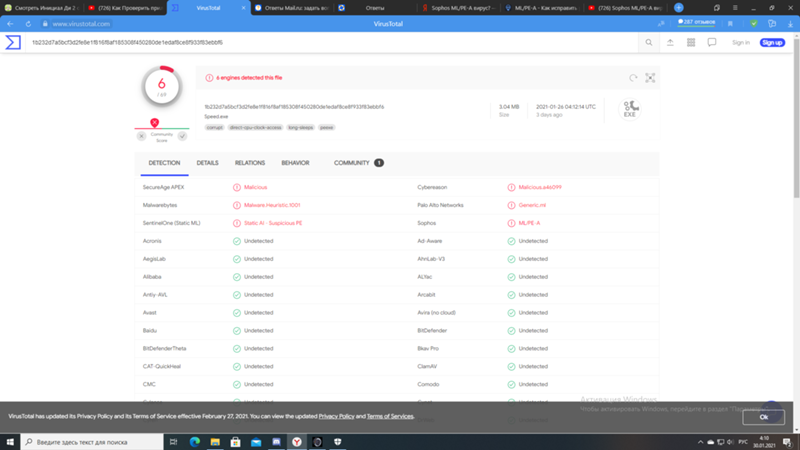This screenshot has width=800, height=450.
Task: Click the Sophos ML/PE-A result
Action: pos(529,223)
